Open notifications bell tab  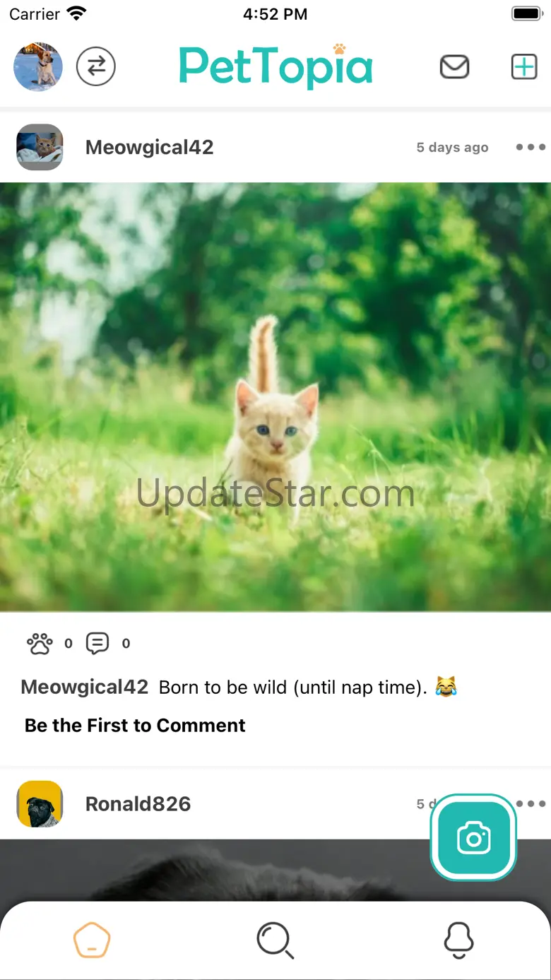pos(458,941)
